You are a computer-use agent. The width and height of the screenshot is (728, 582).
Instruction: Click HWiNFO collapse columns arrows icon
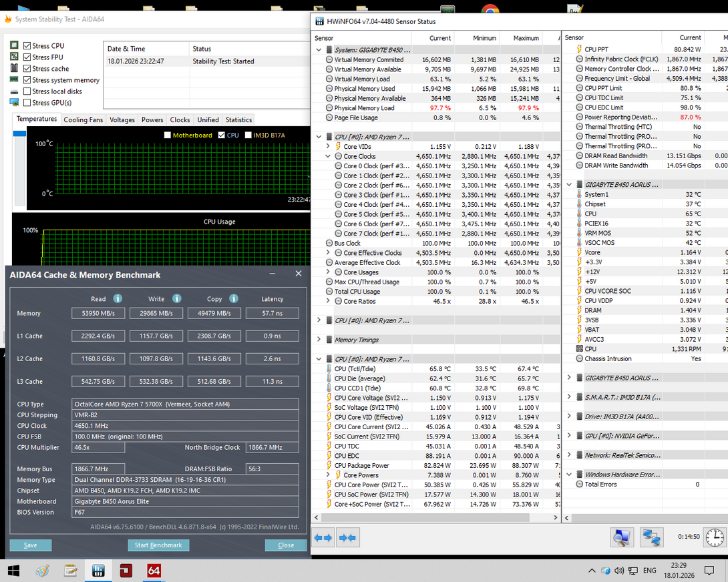click(347, 537)
